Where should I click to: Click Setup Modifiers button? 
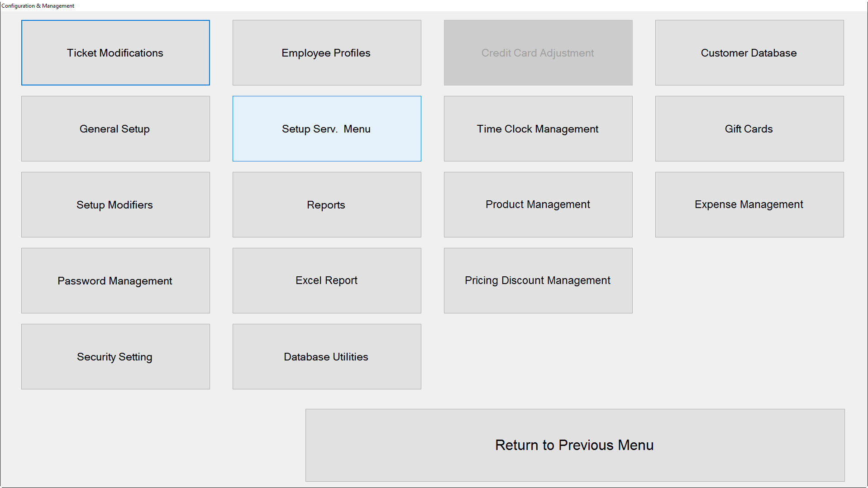(x=115, y=204)
